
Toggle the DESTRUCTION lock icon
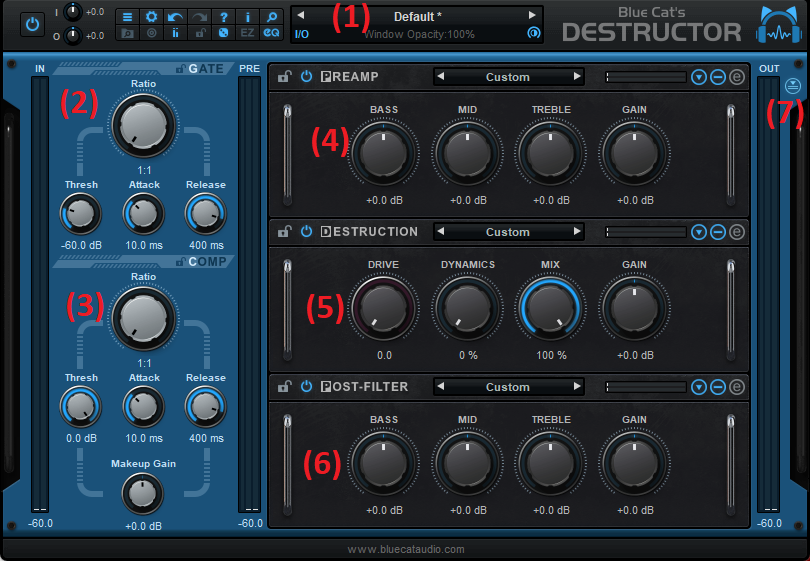(x=284, y=232)
